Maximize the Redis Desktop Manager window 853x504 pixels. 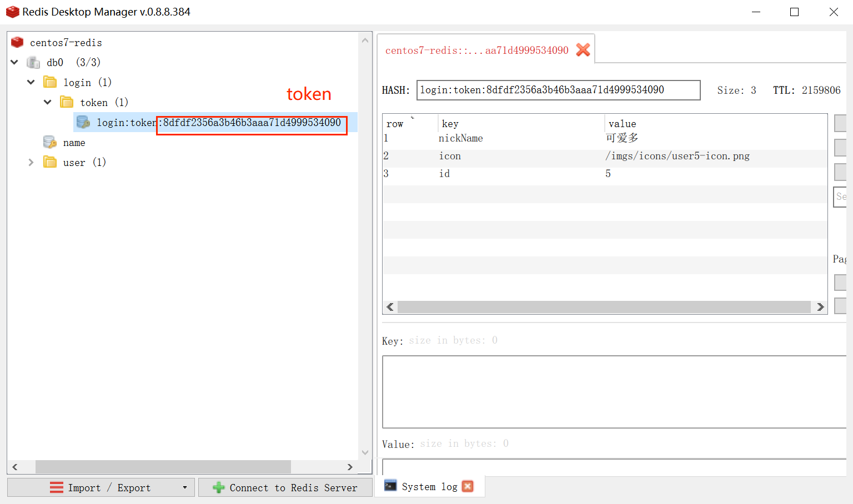click(x=795, y=12)
